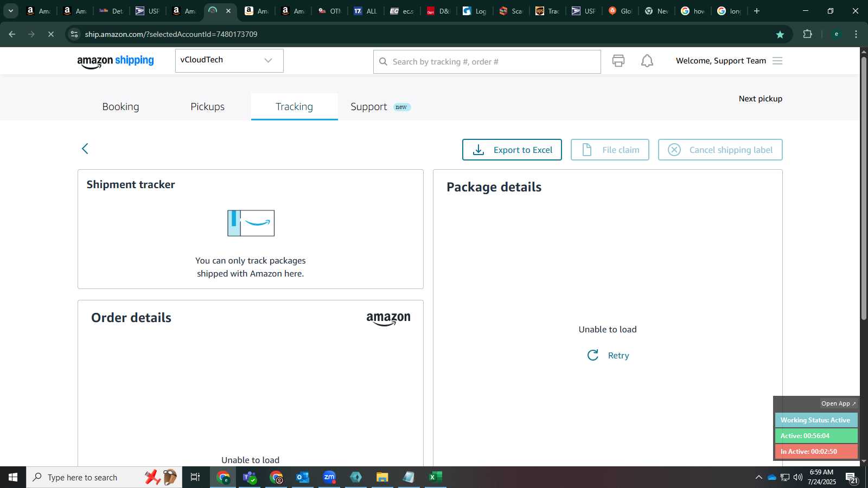This screenshot has width=868, height=488.
Task: Click the search magnifier icon
Action: (x=383, y=62)
